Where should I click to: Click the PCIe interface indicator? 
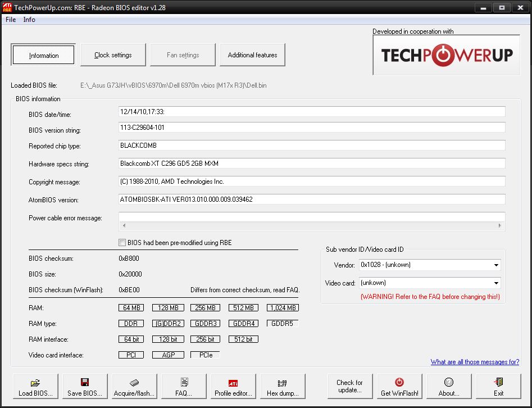(205, 355)
